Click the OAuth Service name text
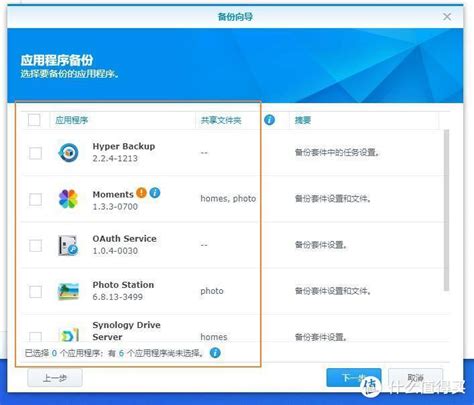This screenshot has height=405, width=474. [x=124, y=239]
